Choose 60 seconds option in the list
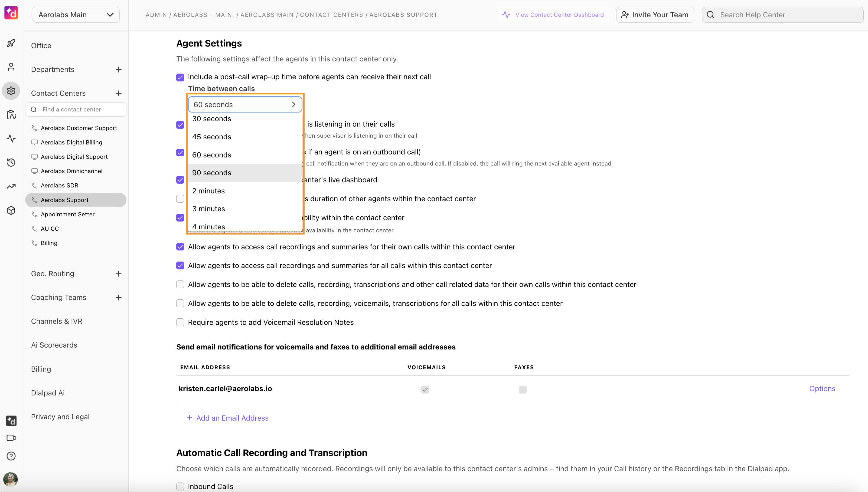868x492 pixels. coord(245,155)
